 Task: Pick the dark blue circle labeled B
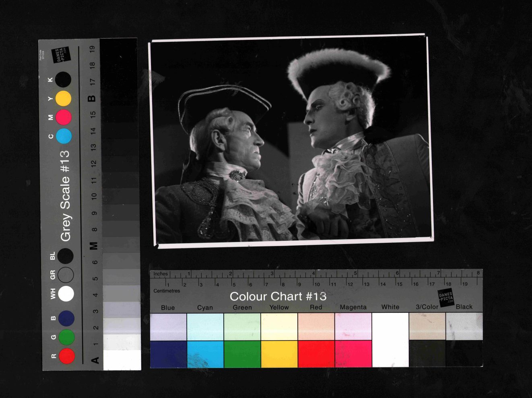coord(66,318)
